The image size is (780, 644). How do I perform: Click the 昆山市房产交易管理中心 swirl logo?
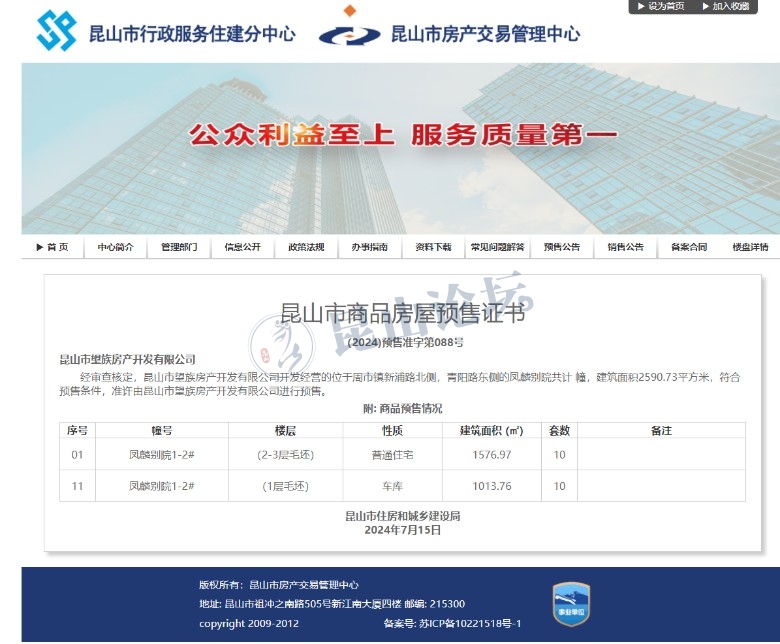pyautogui.click(x=350, y=31)
